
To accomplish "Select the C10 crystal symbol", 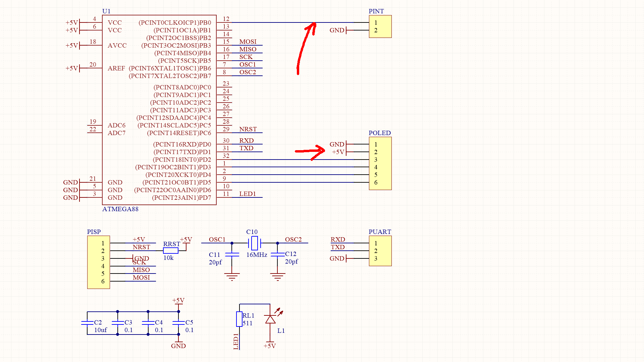I will (x=255, y=243).
